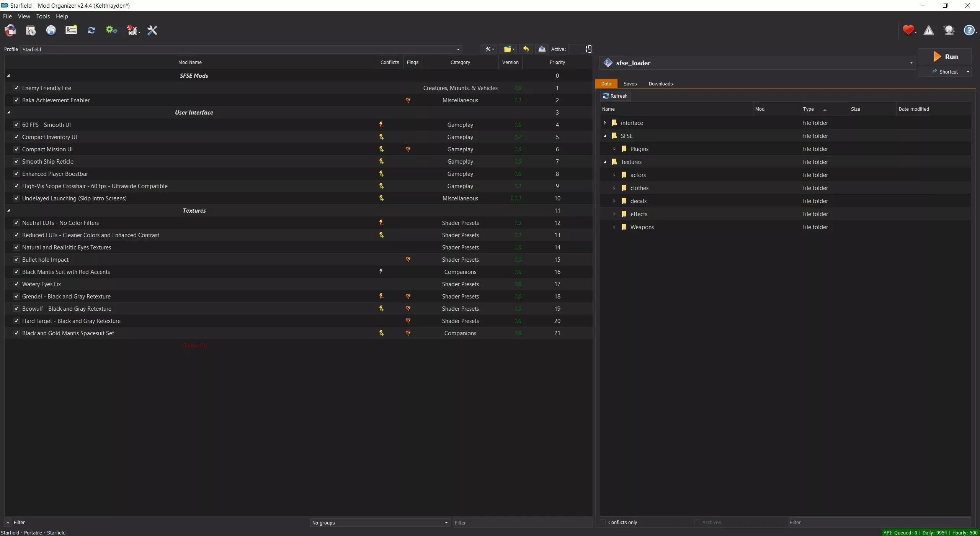Click the flag icon for Baka Achievement Enabler
The width and height of the screenshot is (980, 536).
[x=408, y=100]
